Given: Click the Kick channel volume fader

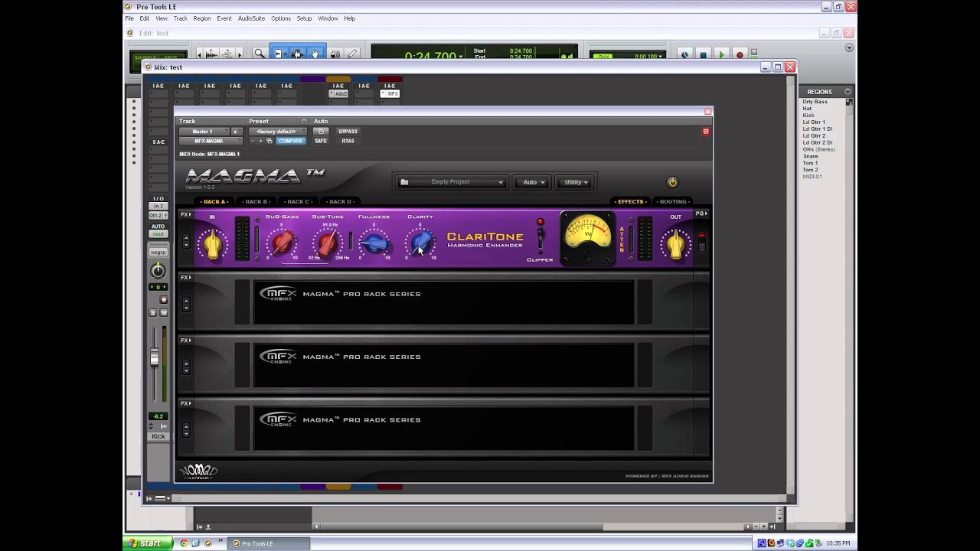Looking at the screenshot, I should (x=155, y=358).
